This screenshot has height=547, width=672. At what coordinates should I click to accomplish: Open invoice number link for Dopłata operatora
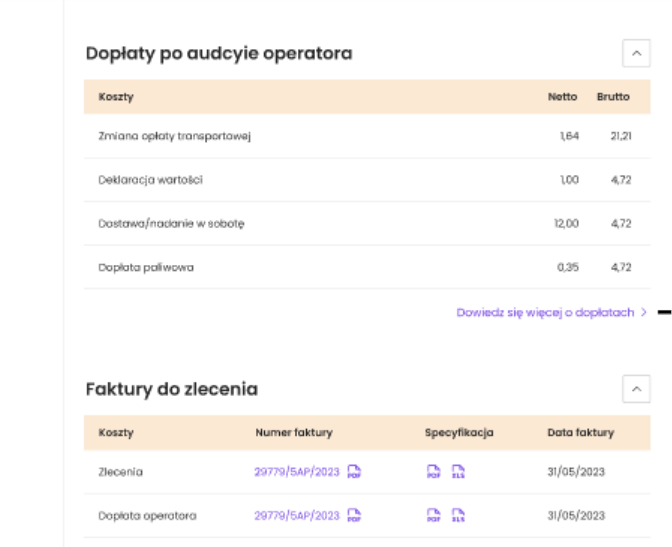pyautogui.click(x=297, y=516)
